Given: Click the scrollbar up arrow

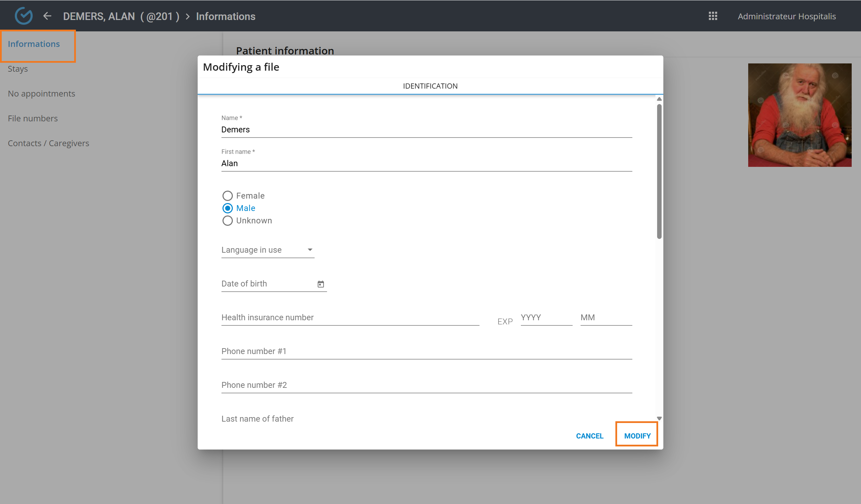Looking at the screenshot, I should (659, 99).
